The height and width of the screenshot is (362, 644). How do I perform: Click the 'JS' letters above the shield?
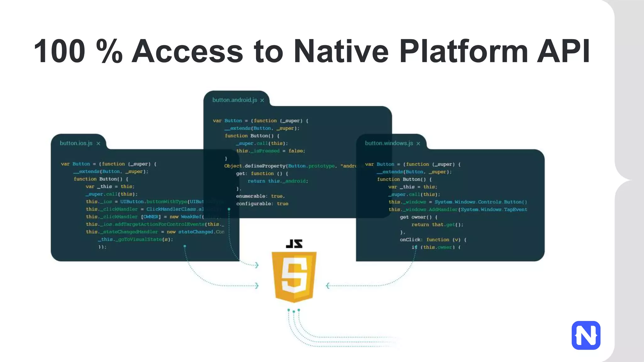pyautogui.click(x=294, y=244)
